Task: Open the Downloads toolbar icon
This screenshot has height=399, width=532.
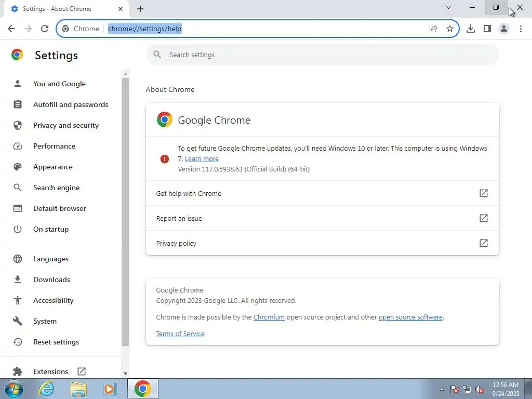Action: [471, 29]
